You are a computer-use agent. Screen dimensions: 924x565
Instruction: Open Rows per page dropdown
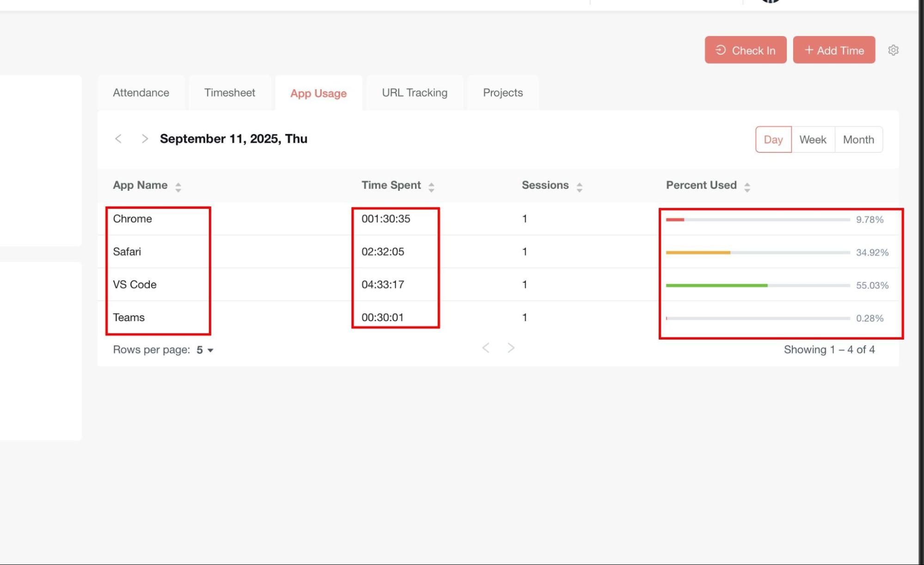205,350
